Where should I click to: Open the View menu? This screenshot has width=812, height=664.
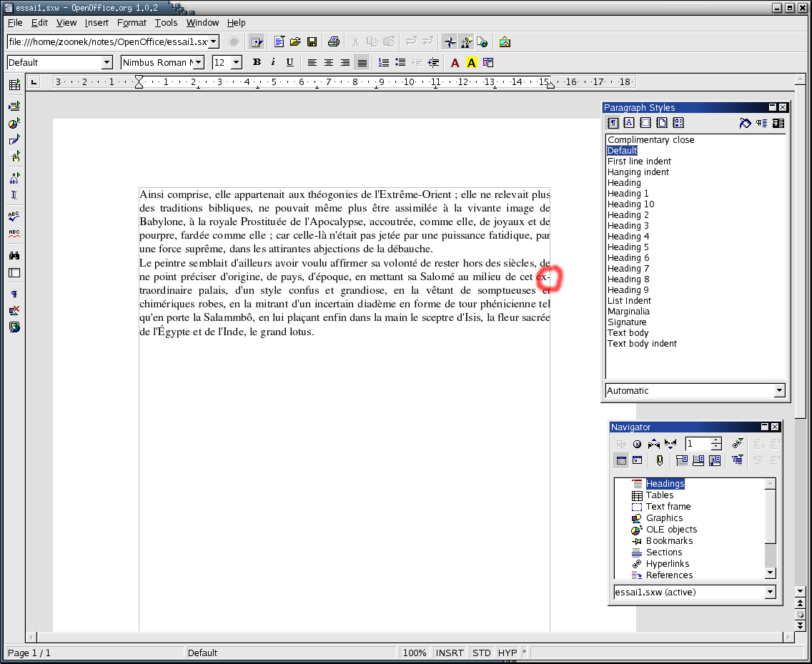point(66,23)
